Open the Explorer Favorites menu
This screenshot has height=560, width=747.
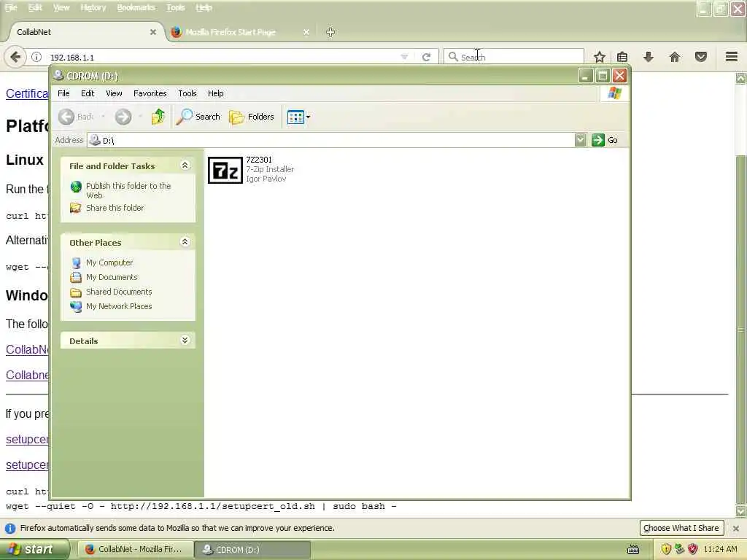150,93
